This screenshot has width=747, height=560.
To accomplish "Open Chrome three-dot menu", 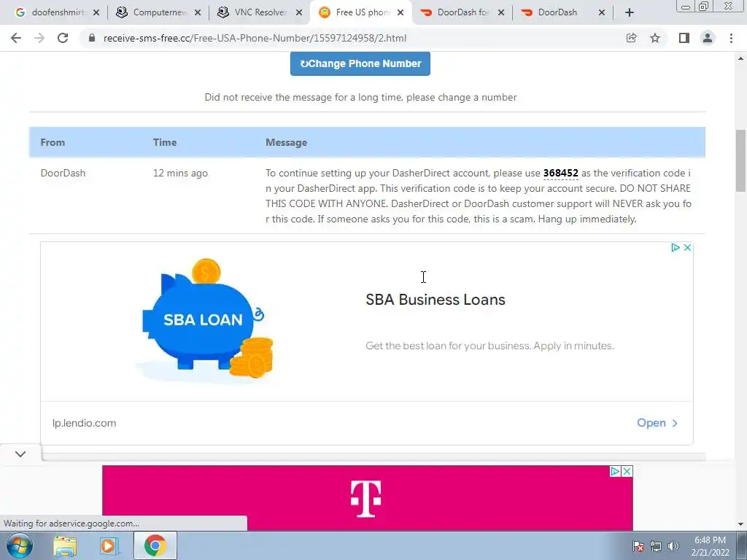I will coord(731,38).
